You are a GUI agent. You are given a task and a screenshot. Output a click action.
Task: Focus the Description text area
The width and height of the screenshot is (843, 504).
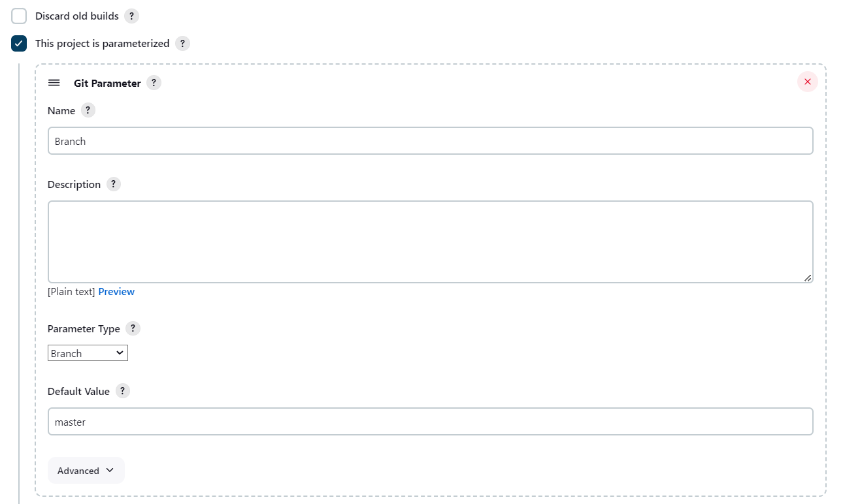coord(430,242)
